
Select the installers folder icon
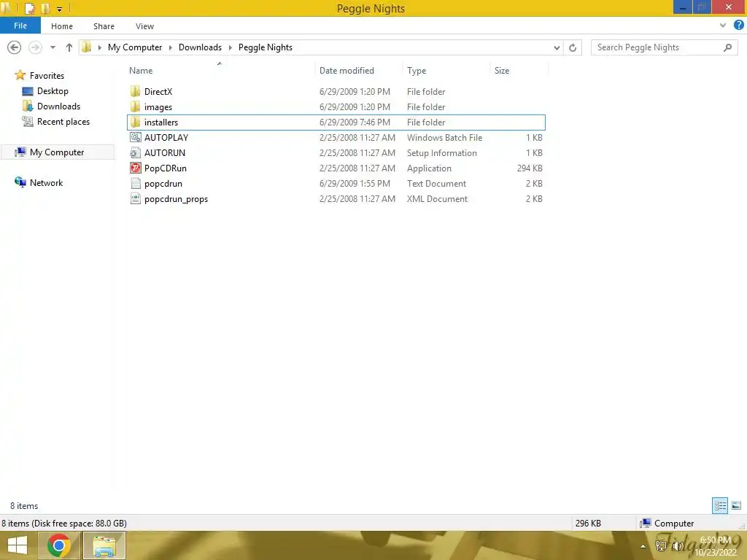[x=135, y=122]
